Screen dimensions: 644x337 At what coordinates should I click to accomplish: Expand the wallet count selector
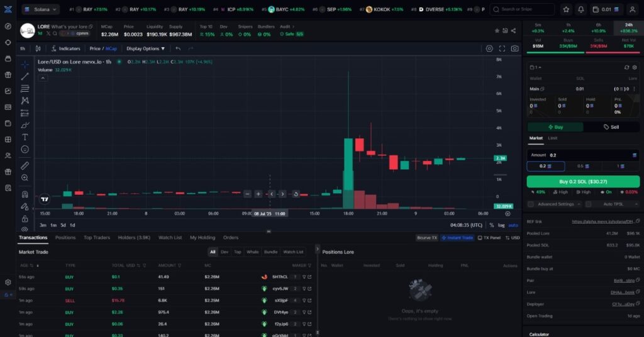tap(536, 67)
